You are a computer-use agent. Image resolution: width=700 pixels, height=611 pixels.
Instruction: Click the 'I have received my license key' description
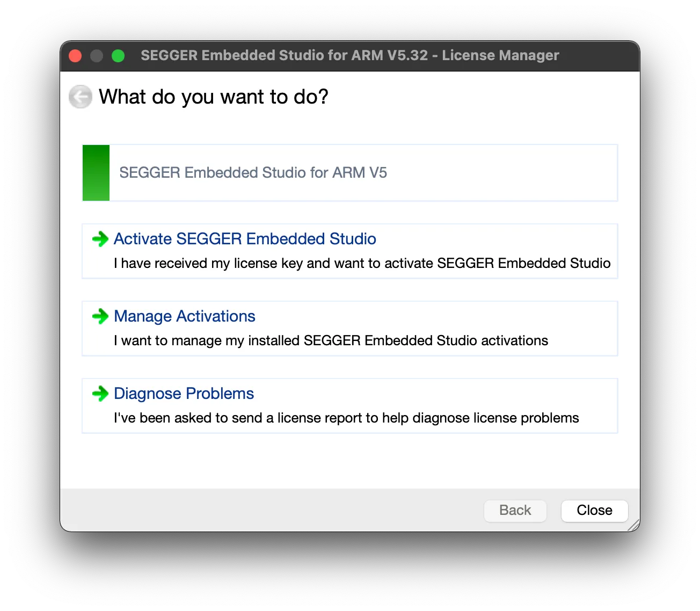[362, 263]
